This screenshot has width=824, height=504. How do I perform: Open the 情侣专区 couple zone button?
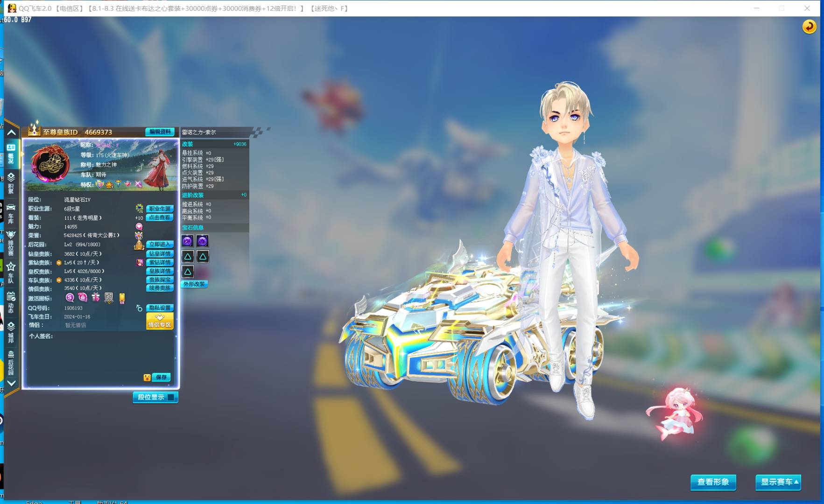pos(160,321)
